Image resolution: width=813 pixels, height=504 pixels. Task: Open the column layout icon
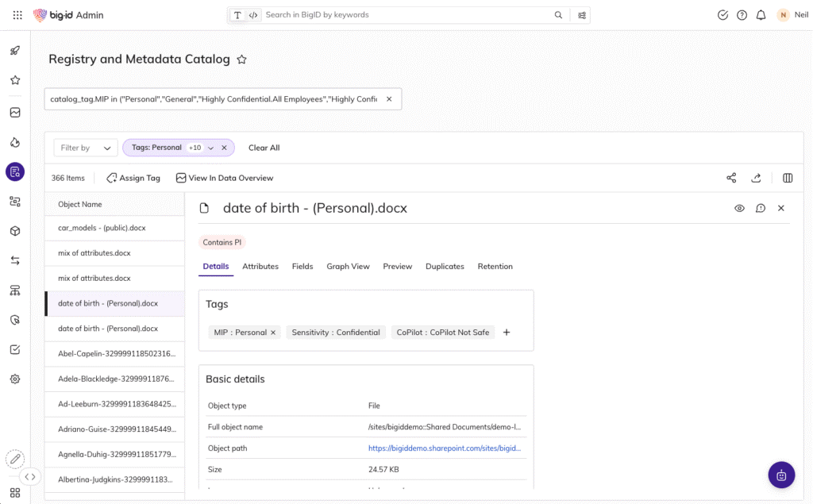point(788,178)
